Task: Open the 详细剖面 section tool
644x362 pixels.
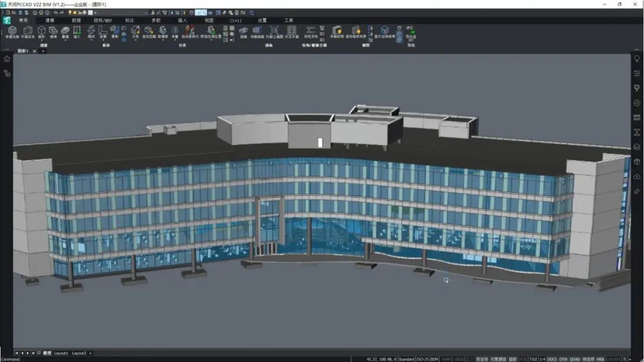Action: pyautogui.click(x=257, y=32)
